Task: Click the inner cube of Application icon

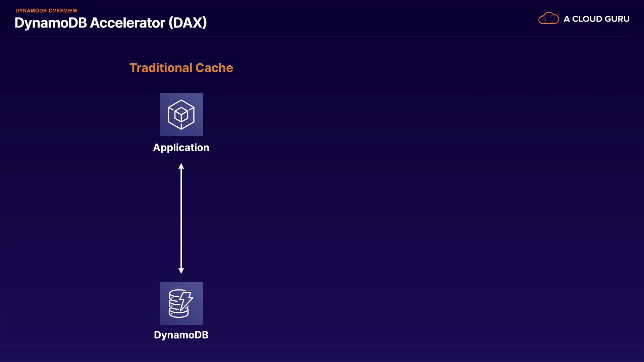Action: (181, 115)
